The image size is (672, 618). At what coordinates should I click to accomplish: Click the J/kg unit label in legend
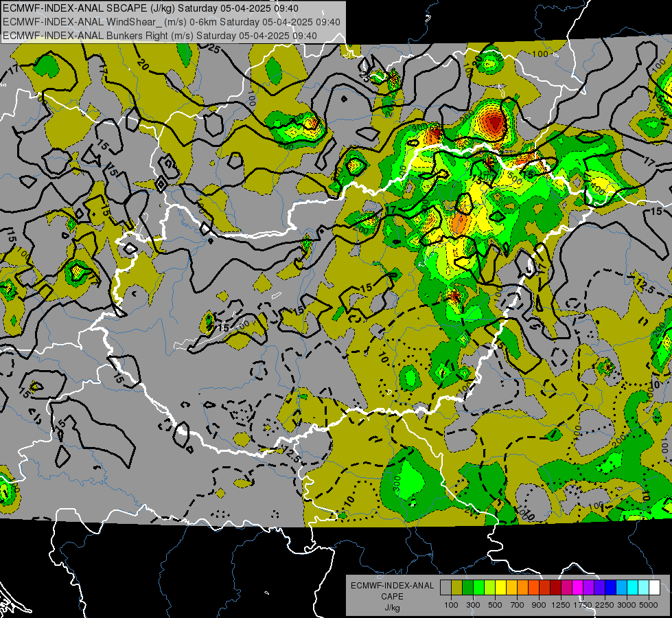(x=392, y=608)
